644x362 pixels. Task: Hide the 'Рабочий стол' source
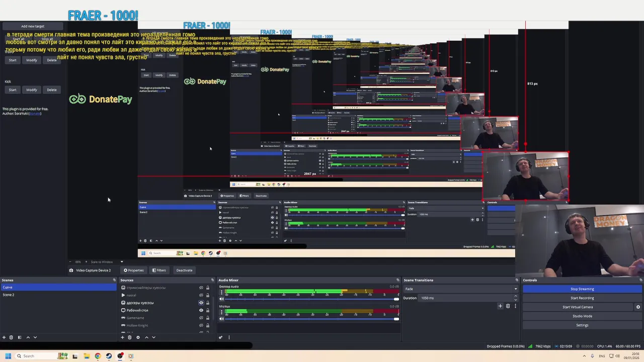(x=201, y=310)
